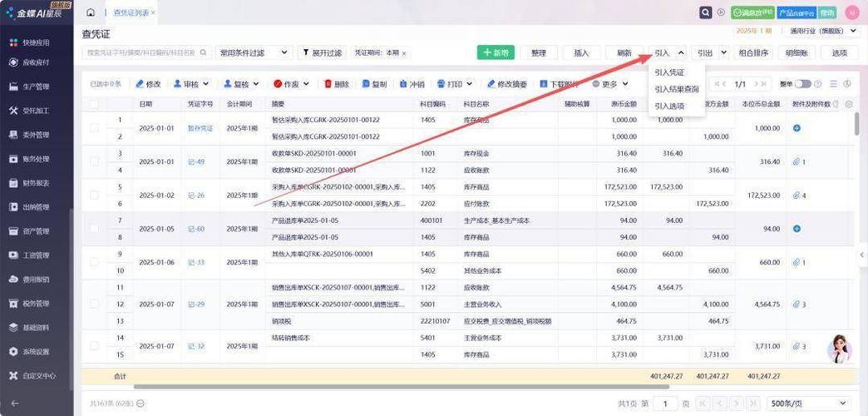The image size is (868, 416).
Task: Click the 修改摘要 button
Action: (x=507, y=84)
